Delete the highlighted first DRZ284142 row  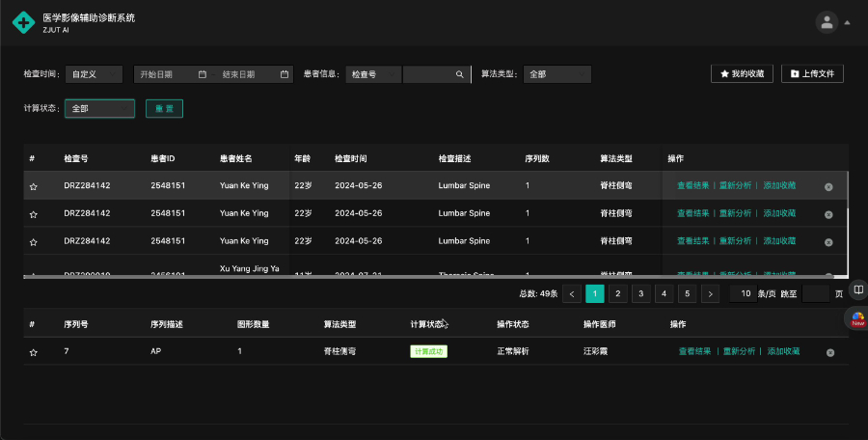(x=828, y=187)
